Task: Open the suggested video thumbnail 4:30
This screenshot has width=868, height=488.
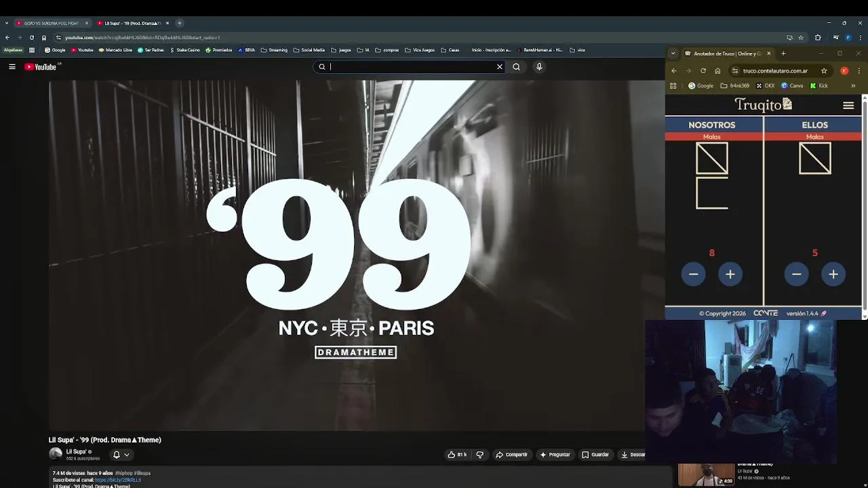Action: coord(706,475)
